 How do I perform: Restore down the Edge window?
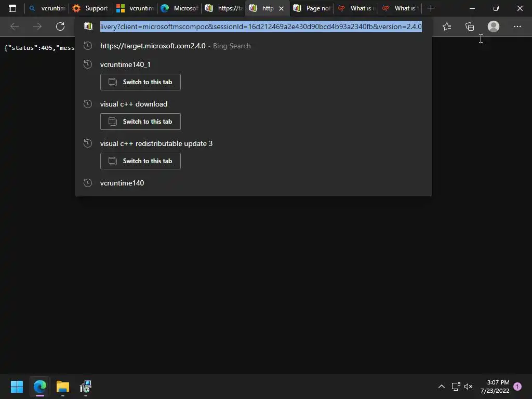point(496,8)
